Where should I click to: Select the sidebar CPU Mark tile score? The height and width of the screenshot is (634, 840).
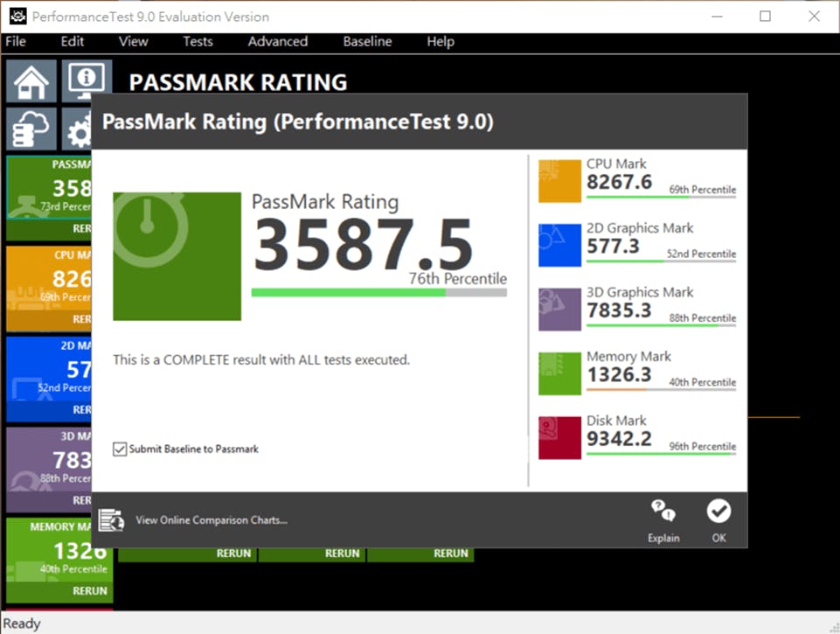coord(72,279)
